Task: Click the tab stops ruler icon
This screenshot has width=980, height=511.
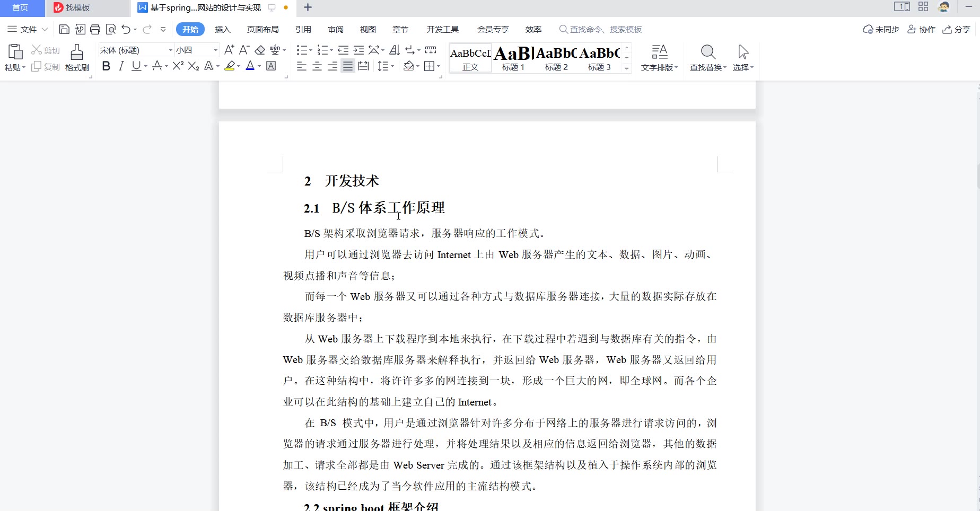Action: pyautogui.click(x=431, y=50)
